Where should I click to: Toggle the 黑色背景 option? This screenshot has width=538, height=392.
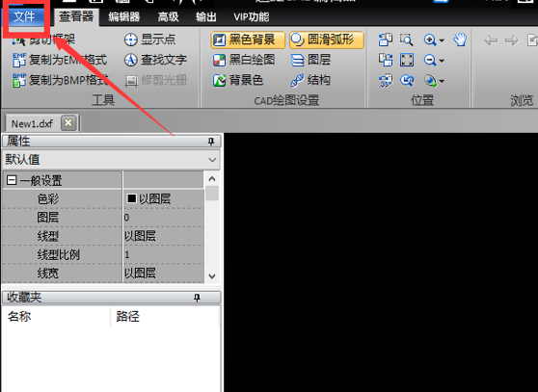point(248,40)
